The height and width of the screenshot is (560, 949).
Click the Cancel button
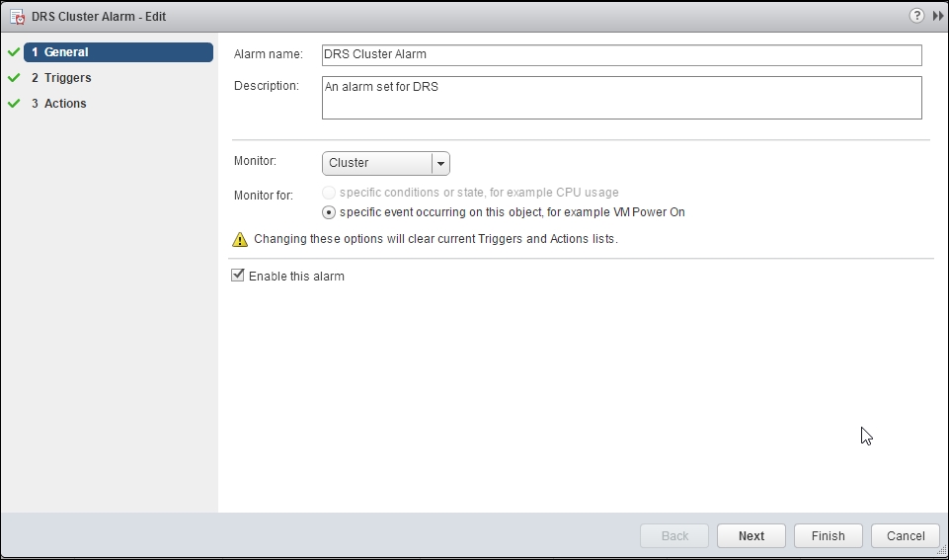(x=906, y=535)
